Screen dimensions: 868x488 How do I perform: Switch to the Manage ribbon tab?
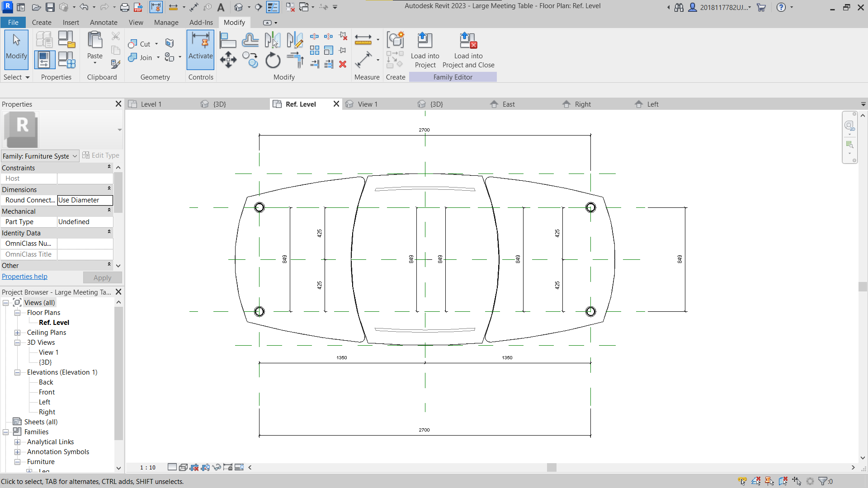coord(166,22)
